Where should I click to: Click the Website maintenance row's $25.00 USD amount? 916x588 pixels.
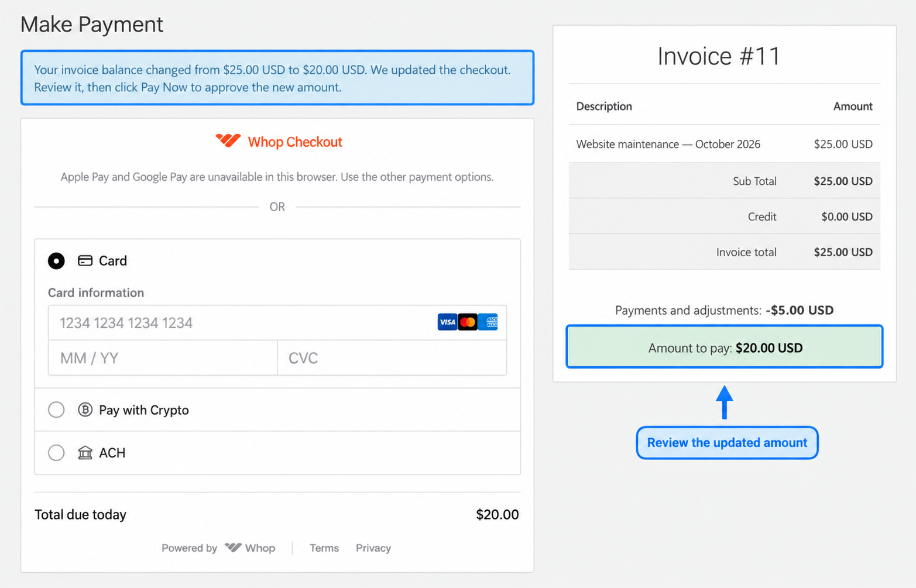coord(843,144)
